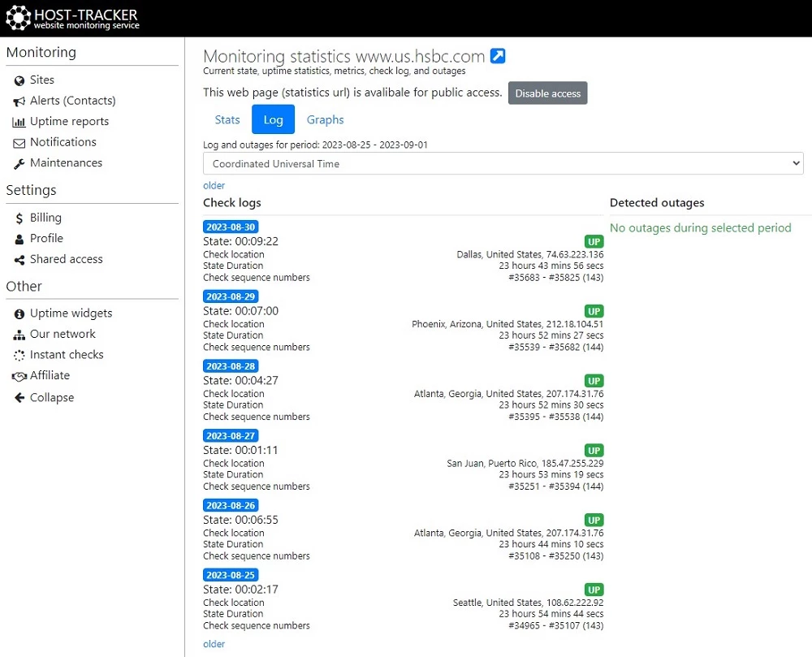The width and height of the screenshot is (812, 657).
Task: Collapse the sidebar menu
Action: tap(52, 398)
